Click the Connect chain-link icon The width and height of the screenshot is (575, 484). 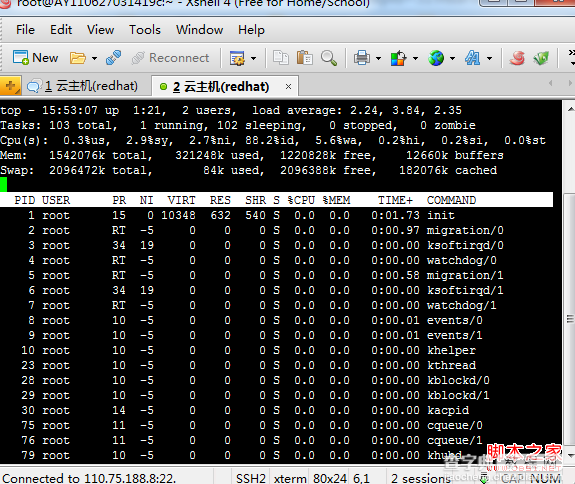[113, 58]
